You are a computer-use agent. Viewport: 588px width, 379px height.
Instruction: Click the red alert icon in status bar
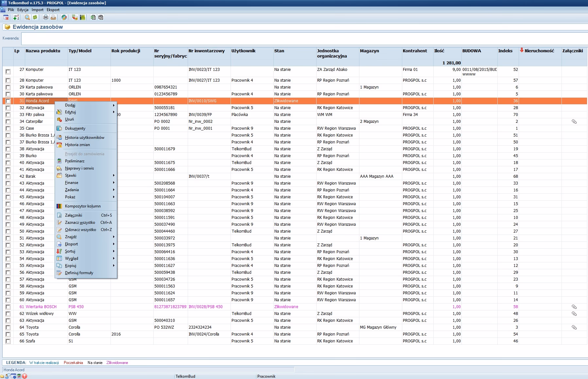click(x=25, y=376)
